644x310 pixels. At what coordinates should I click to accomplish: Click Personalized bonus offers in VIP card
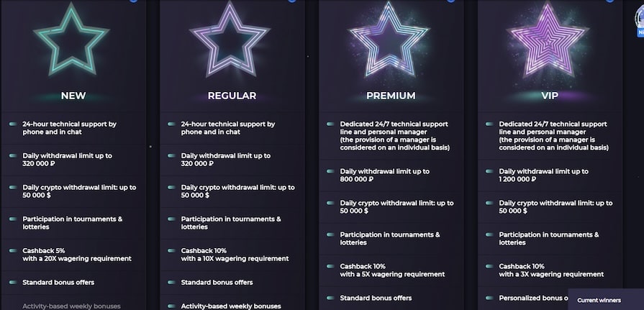tap(533, 298)
